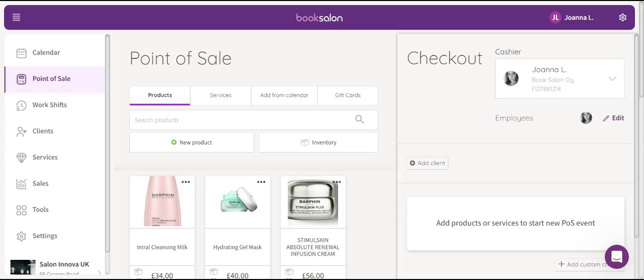Open the chat support bubble
The image size is (644, 280).
[617, 257]
